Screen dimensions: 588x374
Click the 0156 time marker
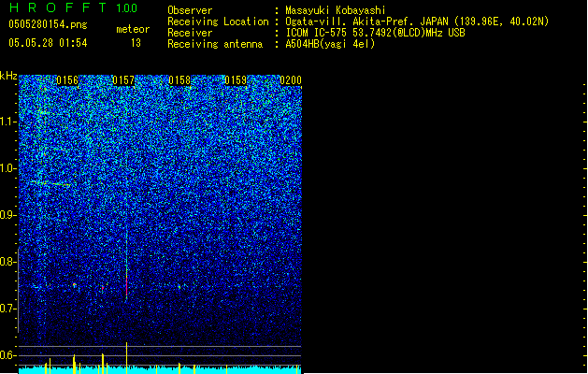pyautogui.click(x=67, y=80)
